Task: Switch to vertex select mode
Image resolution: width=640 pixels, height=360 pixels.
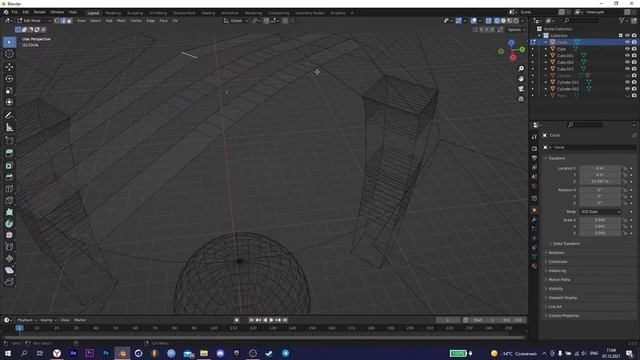Action: 57,20
